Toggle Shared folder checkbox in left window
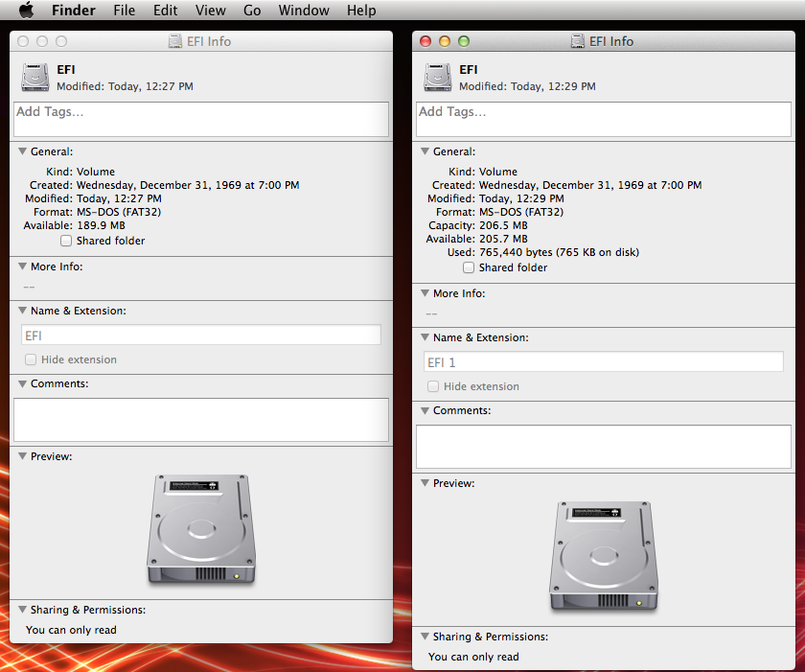Image resolution: width=805 pixels, height=672 pixels. [x=66, y=241]
